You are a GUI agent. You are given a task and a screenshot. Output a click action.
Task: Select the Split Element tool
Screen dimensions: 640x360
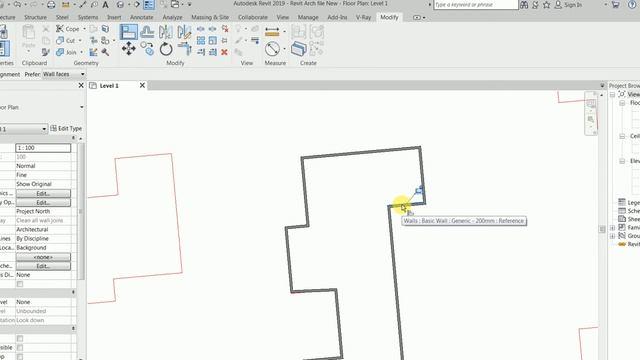(201, 29)
